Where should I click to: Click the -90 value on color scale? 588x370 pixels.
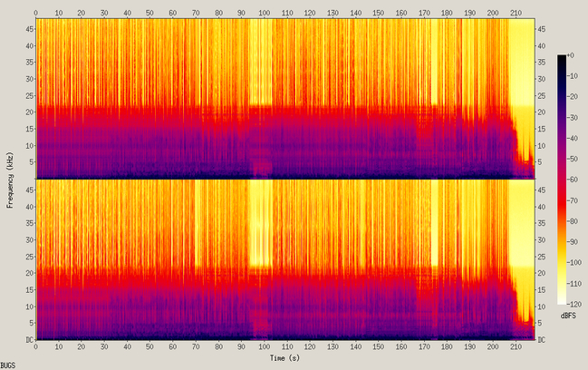[x=573, y=241]
